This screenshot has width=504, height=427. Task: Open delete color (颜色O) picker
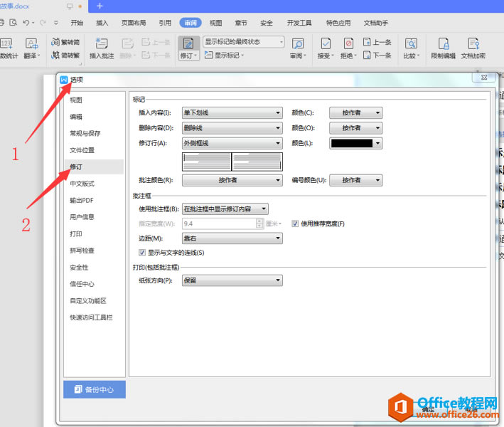click(356, 128)
